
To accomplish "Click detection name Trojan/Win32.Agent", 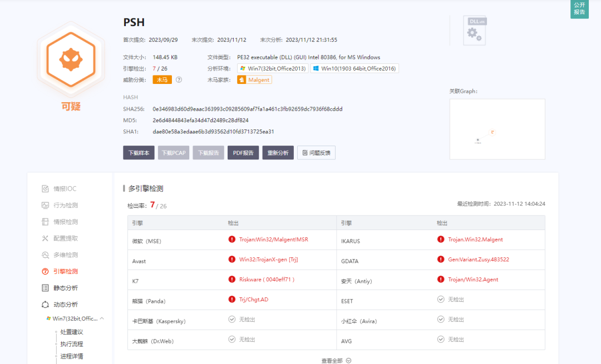I will tap(473, 280).
